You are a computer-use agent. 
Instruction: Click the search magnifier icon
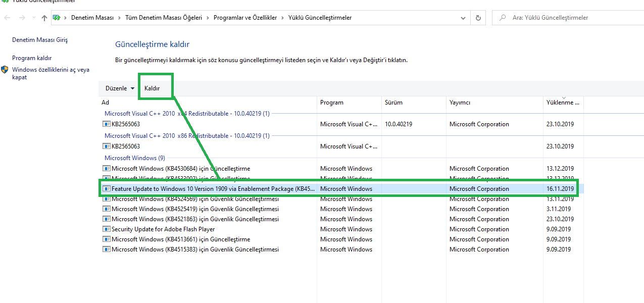(503, 18)
